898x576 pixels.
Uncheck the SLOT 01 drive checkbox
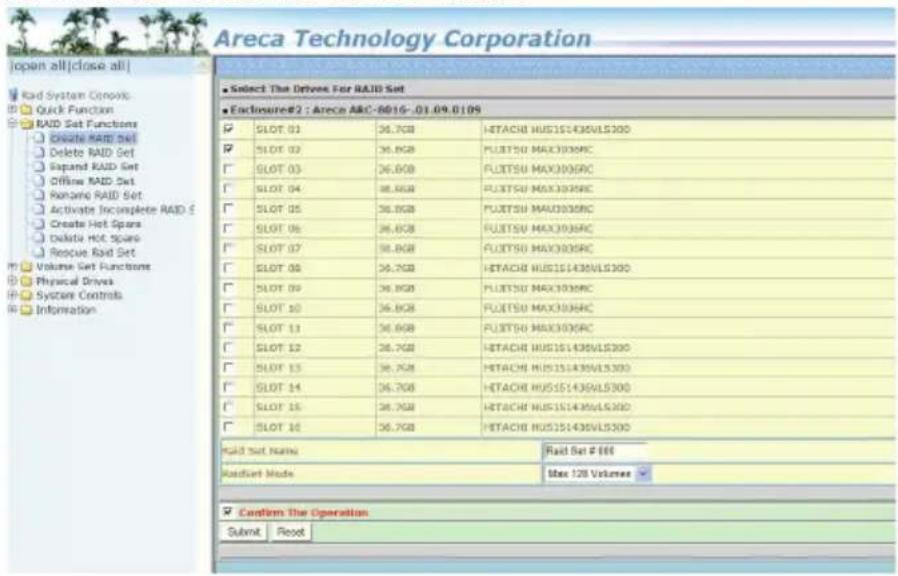[229, 129]
